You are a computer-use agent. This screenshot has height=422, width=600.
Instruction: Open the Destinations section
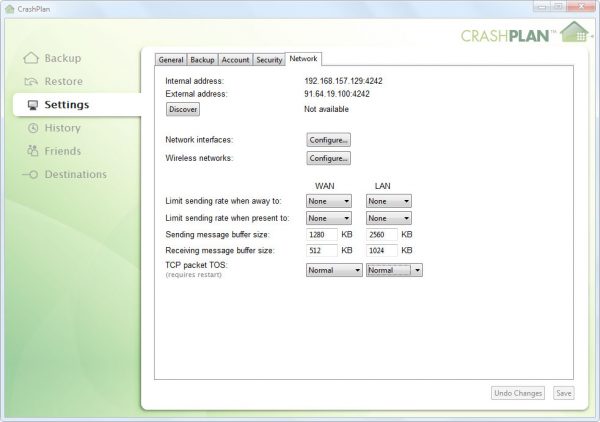pos(75,174)
